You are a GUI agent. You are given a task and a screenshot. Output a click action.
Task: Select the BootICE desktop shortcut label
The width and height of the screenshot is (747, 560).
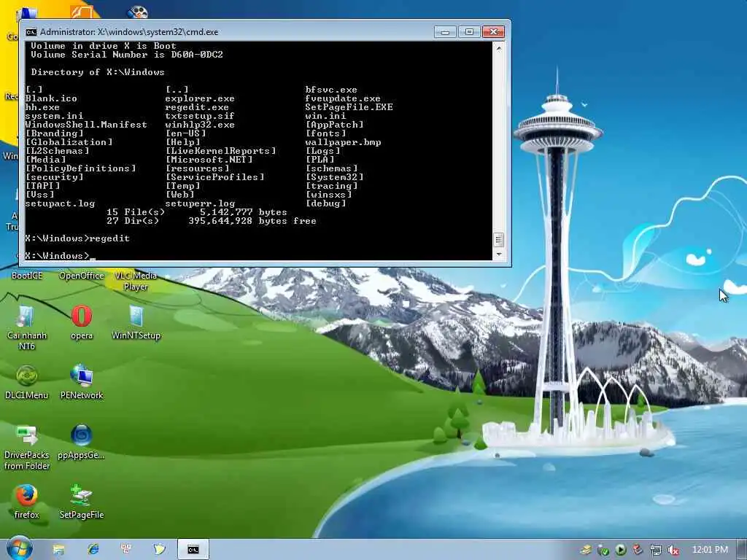coord(27,276)
